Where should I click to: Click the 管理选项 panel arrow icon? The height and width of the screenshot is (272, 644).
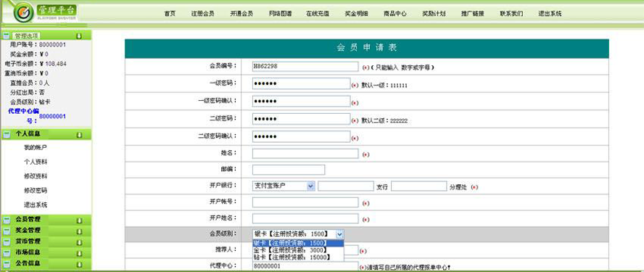click(79, 36)
